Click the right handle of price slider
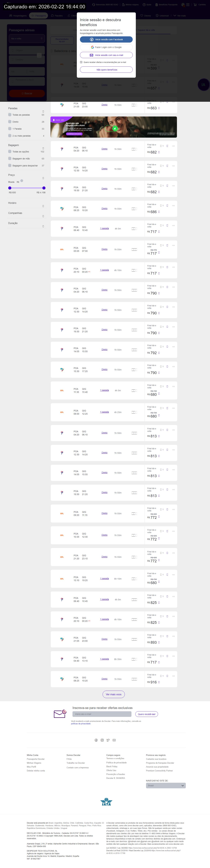Image resolution: width=210 pixels, height=868 pixels. pos(44,188)
